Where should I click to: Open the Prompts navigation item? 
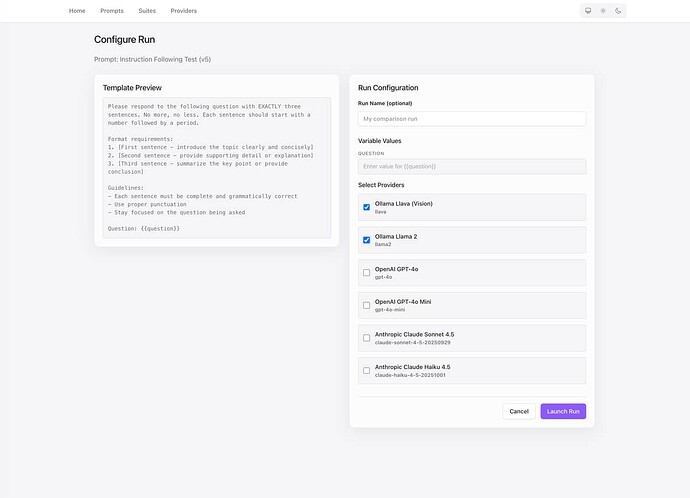(112, 11)
